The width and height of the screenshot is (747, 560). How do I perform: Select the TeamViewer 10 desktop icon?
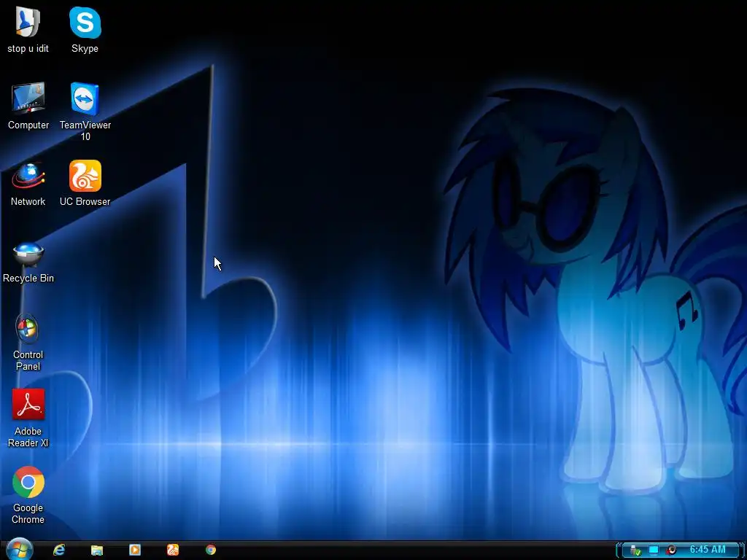point(85,112)
